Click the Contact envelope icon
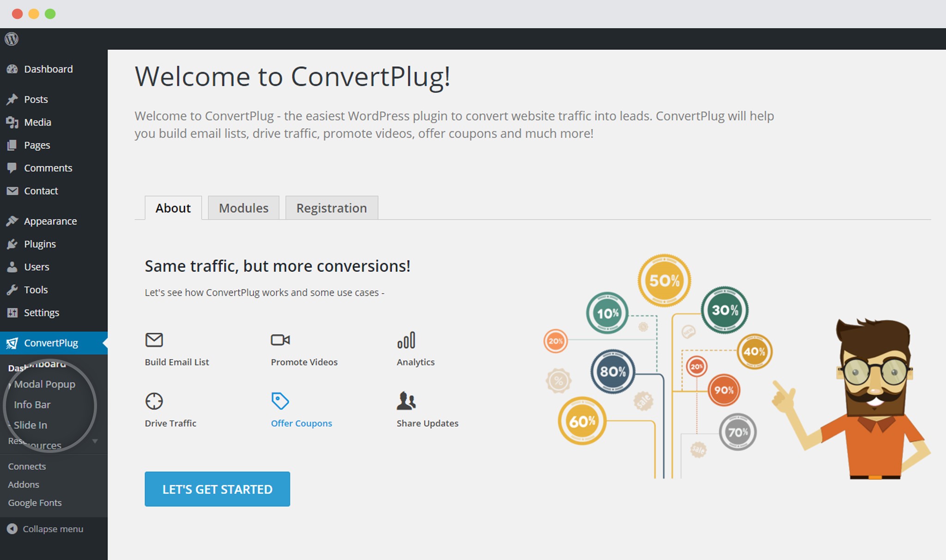Viewport: 946px width, 560px height. pos(12,191)
